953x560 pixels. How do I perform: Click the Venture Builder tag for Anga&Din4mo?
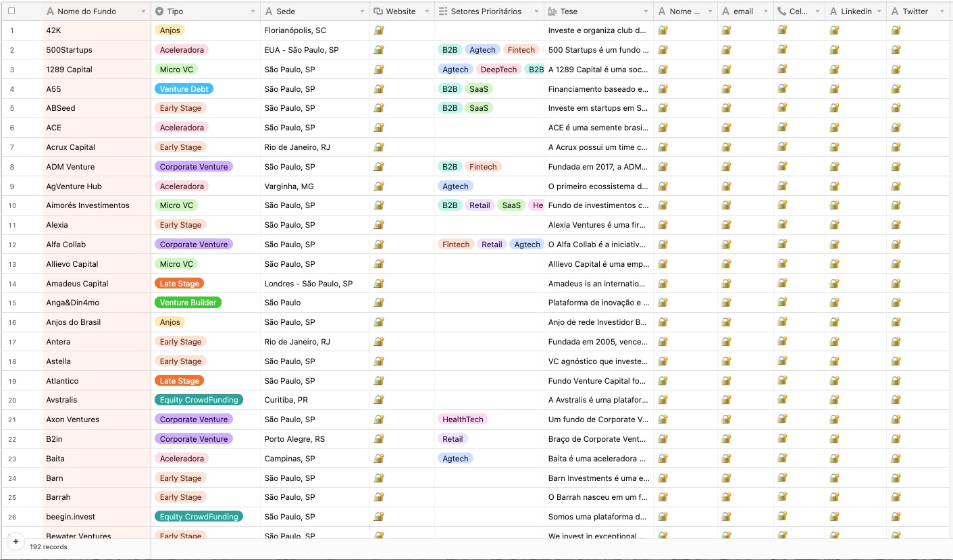(188, 303)
